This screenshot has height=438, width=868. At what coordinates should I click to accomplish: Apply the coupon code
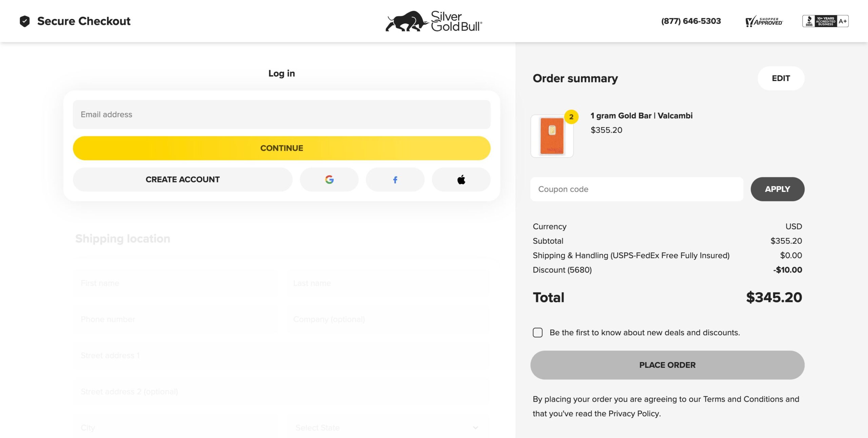tap(777, 189)
